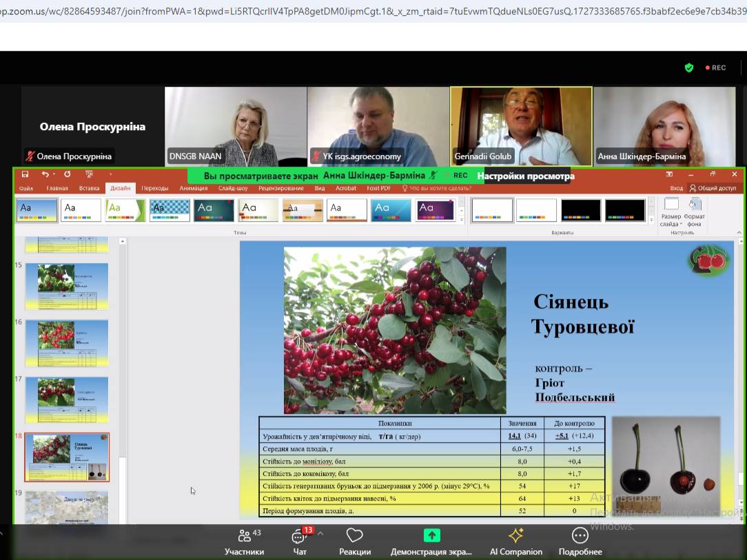Switch to the Вставка tab

pyautogui.click(x=89, y=188)
